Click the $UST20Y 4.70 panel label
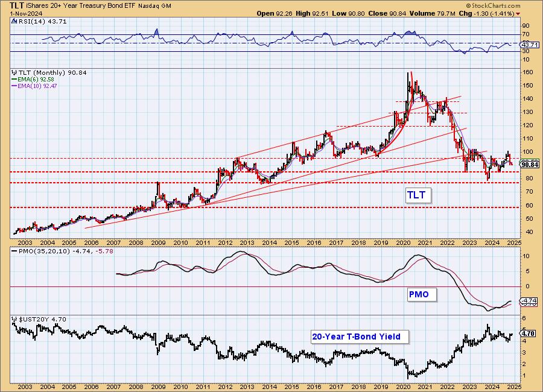This screenshot has width=543, height=392. 43,319
